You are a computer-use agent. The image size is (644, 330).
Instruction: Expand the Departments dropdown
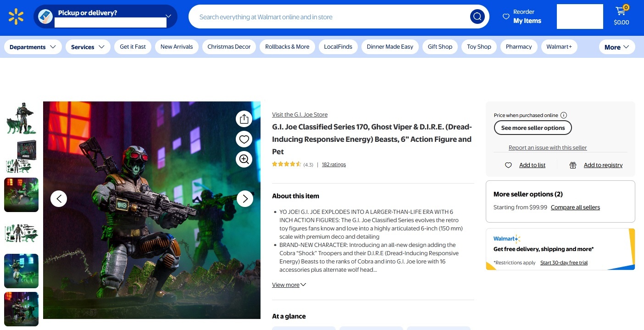click(33, 47)
